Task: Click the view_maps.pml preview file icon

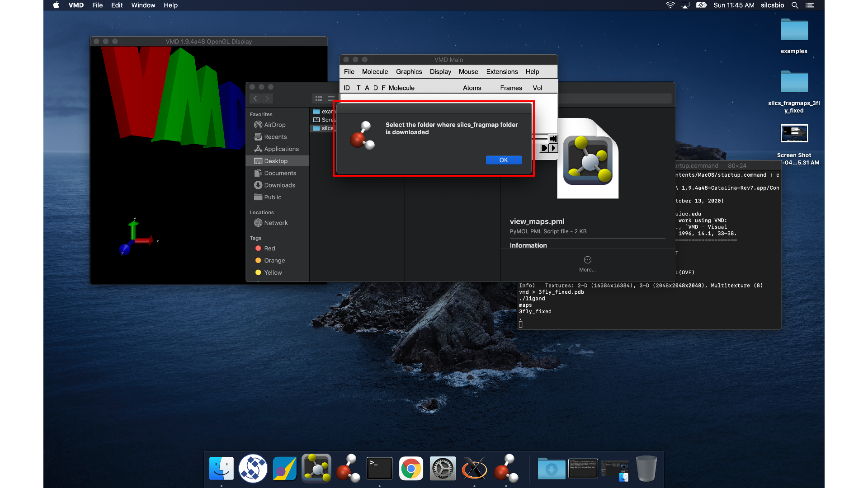Action: coord(588,158)
